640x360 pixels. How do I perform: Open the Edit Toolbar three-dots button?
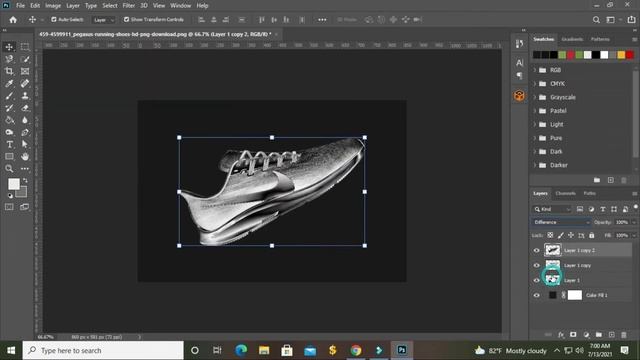[25, 169]
